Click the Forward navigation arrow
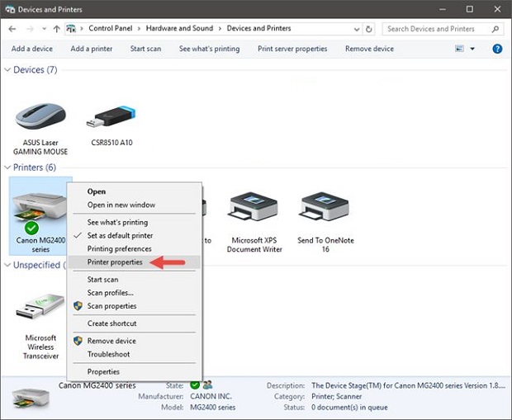This screenshot has width=512, height=420. tap(30, 29)
